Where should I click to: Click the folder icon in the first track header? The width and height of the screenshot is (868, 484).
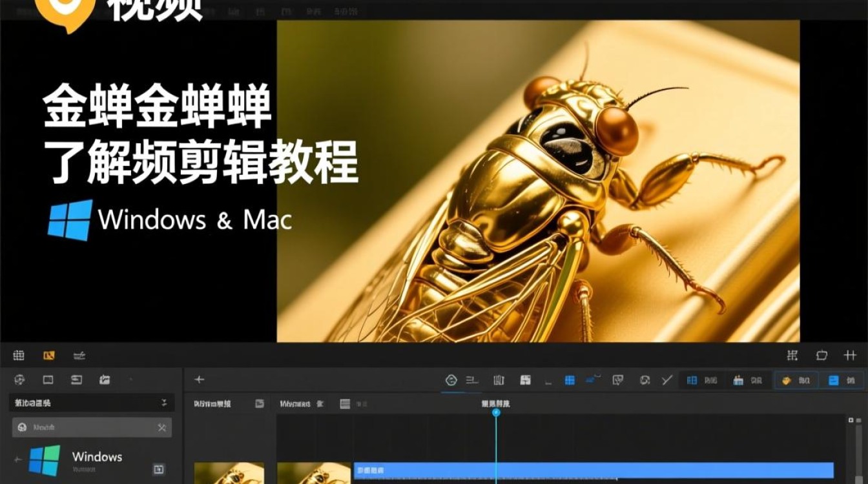pyautogui.click(x=260, y=404)
